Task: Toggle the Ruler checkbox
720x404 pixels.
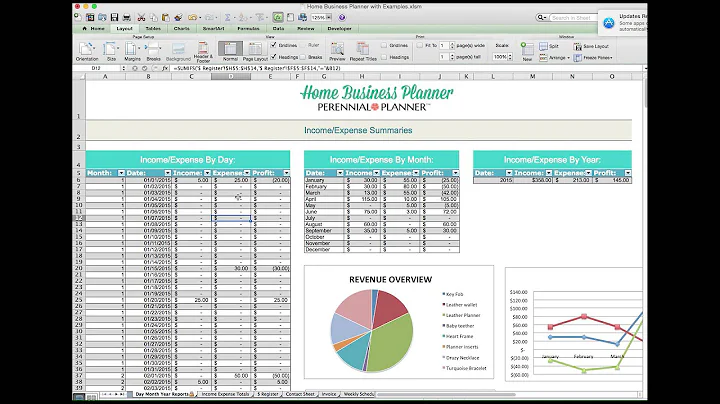Action: click(x=303, y=45)
